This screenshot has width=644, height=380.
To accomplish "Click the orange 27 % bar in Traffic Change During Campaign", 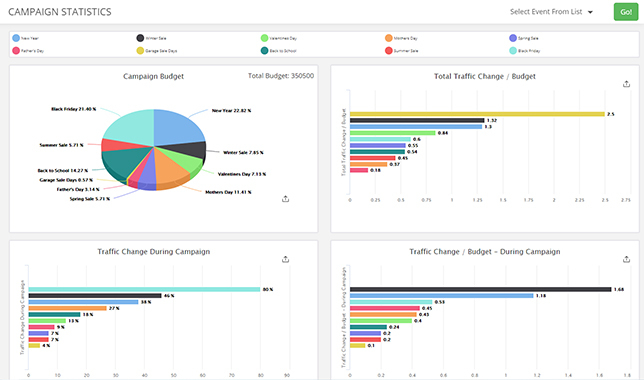I will pos(67,308).
